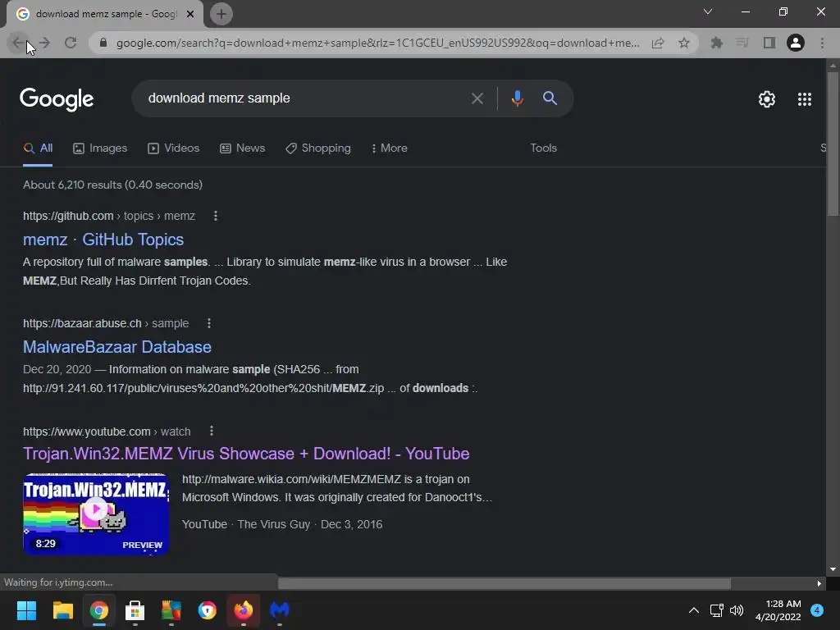Select the All results tab
The image size is (840, 630).
click(x=38, y=148)
